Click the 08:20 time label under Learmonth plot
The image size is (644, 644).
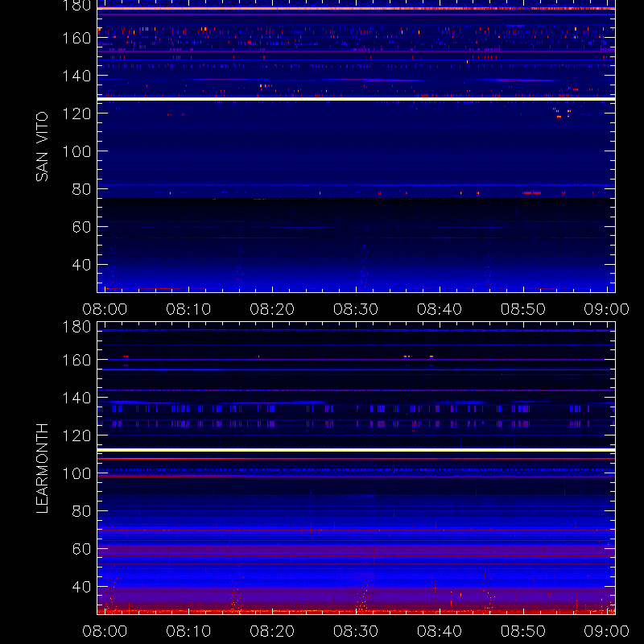click(272, 631)
